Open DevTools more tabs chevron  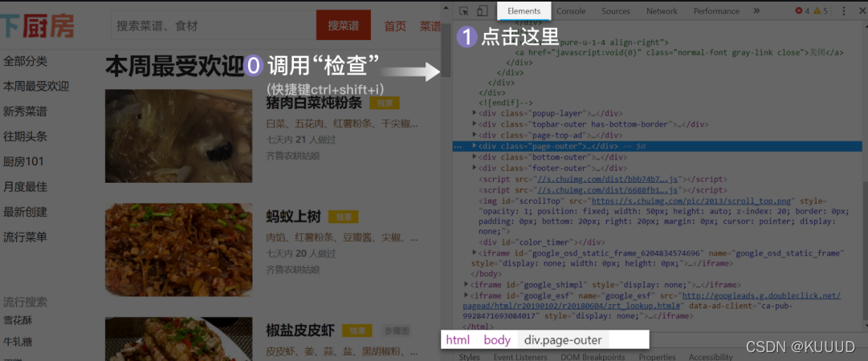click(x=756, y=11)
